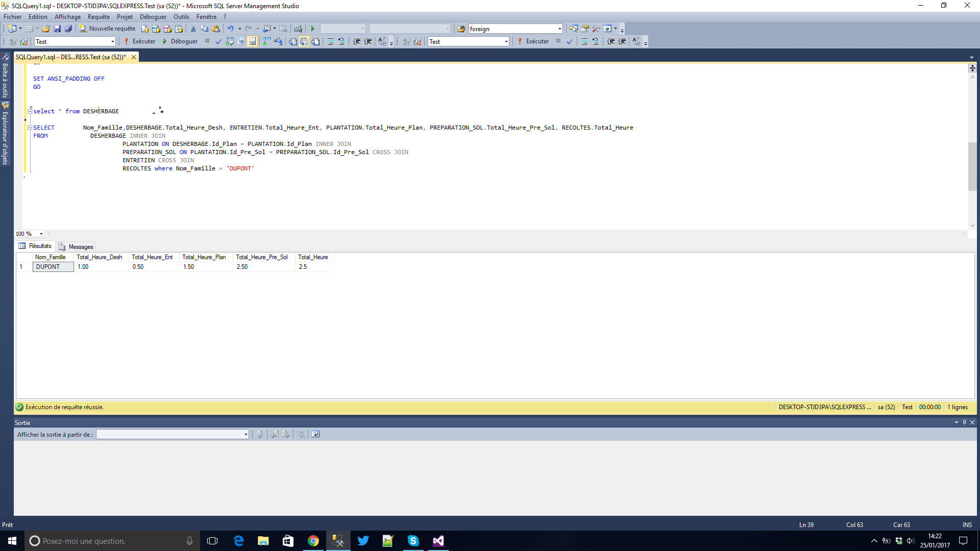Toggle IntelliSense enabled button
The width and height of the screenshot is (980, 551).
[253, 42]
